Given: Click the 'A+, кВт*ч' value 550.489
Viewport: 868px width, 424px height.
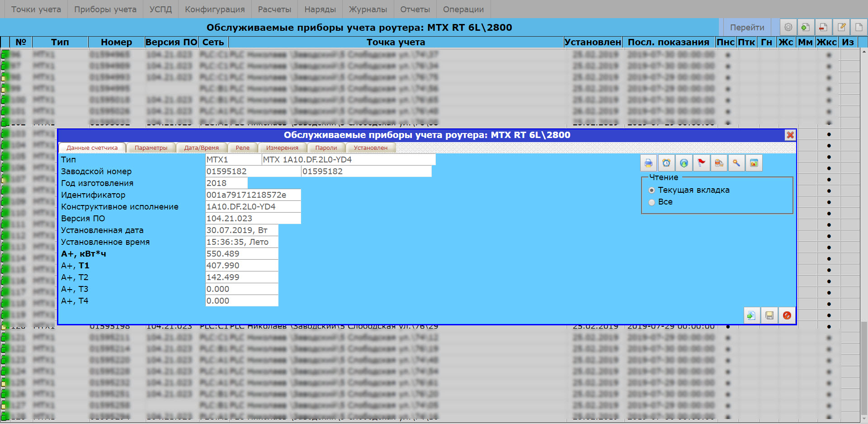Looking at the screenshot, I should [242, 254].
